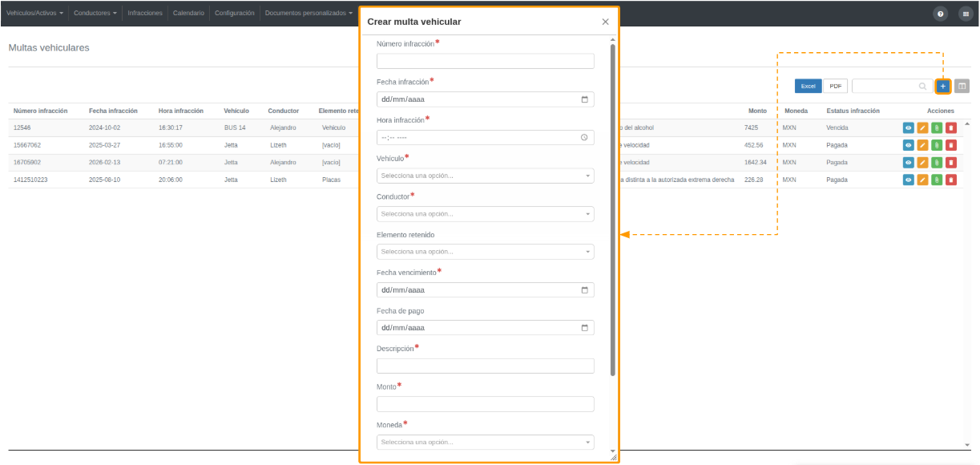980x465 pixels.
Task: Open the Moneda dropdown in form
Action: (x=486, y=443)
